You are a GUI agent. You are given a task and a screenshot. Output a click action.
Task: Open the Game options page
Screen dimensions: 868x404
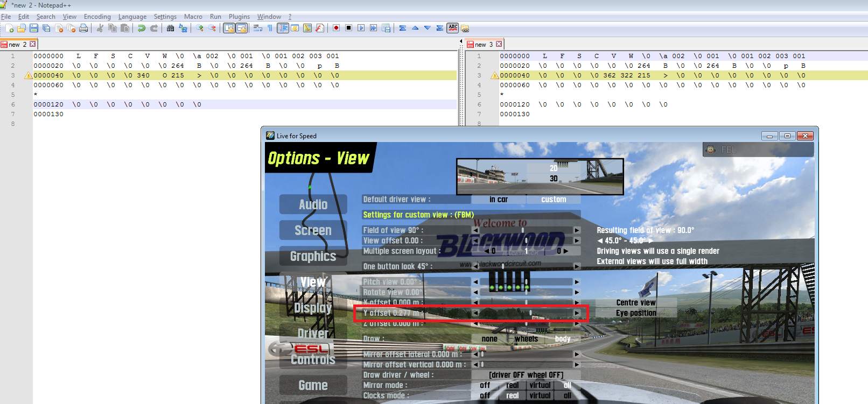tap(313, 385)
